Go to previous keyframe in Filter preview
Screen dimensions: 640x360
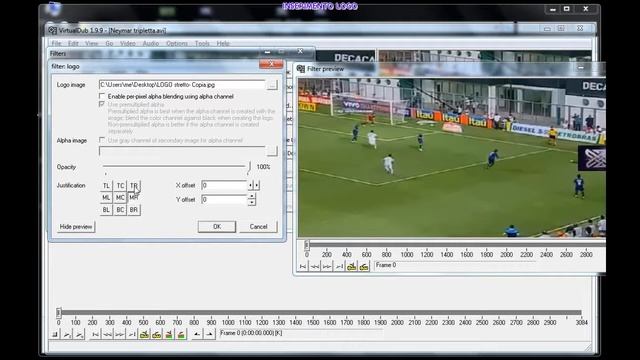pos(351,267)
